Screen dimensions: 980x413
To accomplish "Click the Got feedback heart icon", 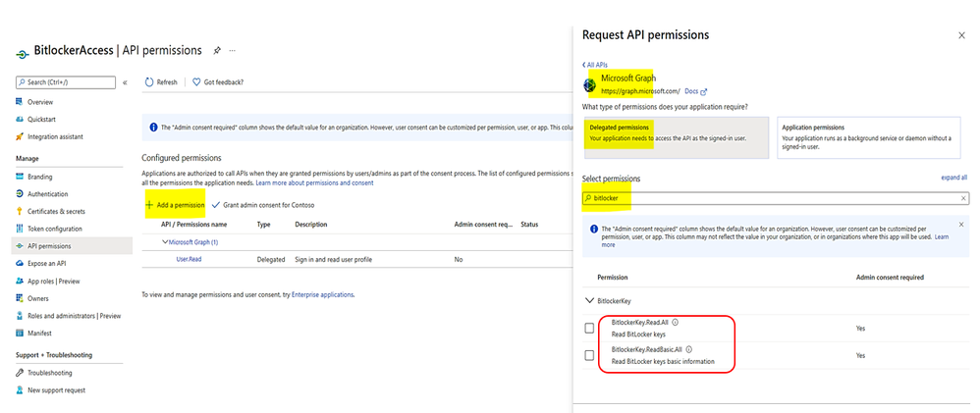I will tap(196, 81).
